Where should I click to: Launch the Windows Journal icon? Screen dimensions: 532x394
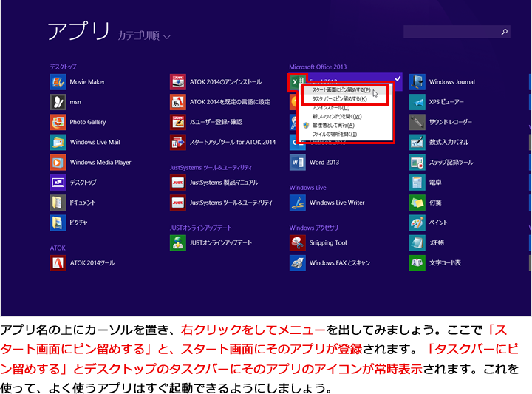(x=417, y=82)
